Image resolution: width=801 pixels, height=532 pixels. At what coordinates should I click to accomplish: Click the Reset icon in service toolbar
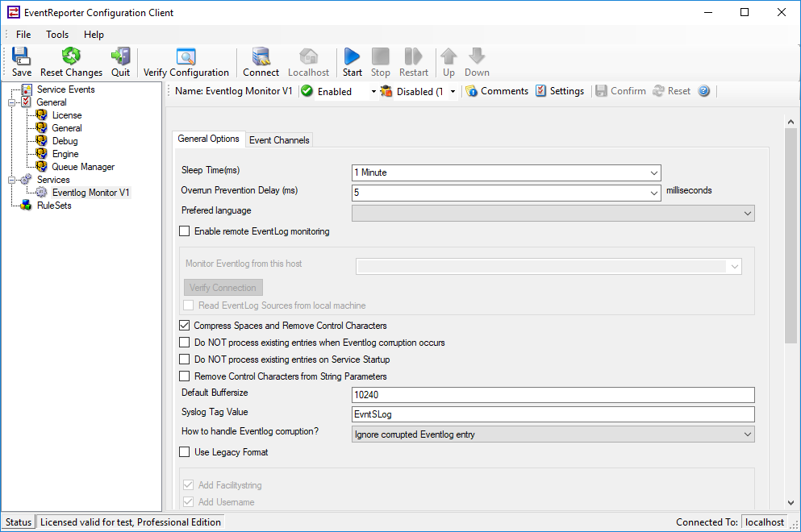tap(658, 91)
